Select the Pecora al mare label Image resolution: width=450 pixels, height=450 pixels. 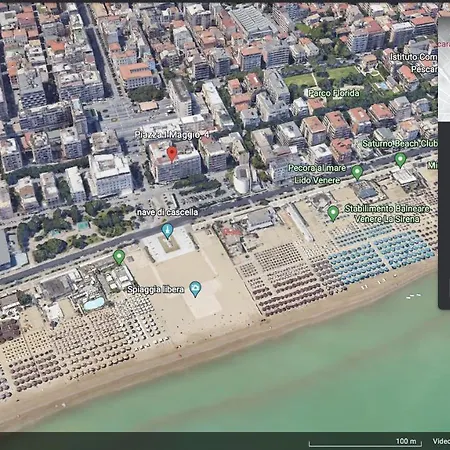tap(317, 168)
